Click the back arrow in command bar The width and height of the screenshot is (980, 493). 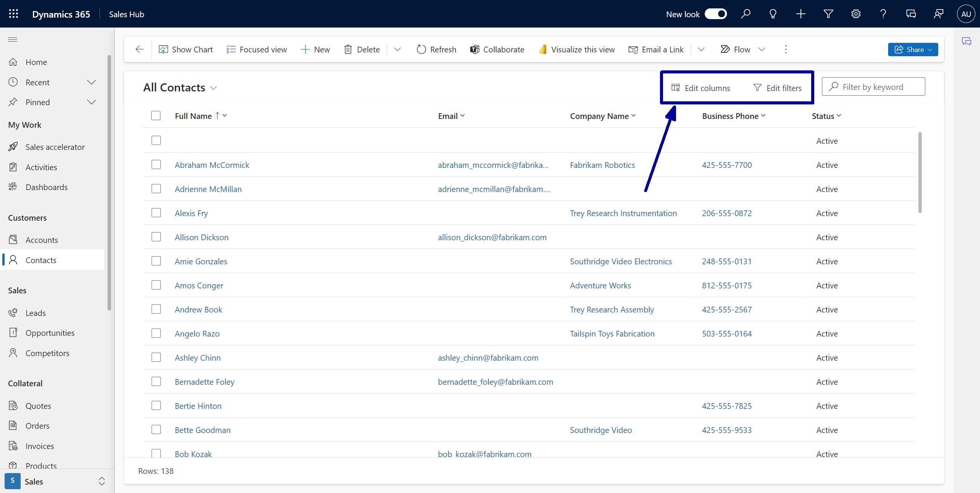pos(139,49)
